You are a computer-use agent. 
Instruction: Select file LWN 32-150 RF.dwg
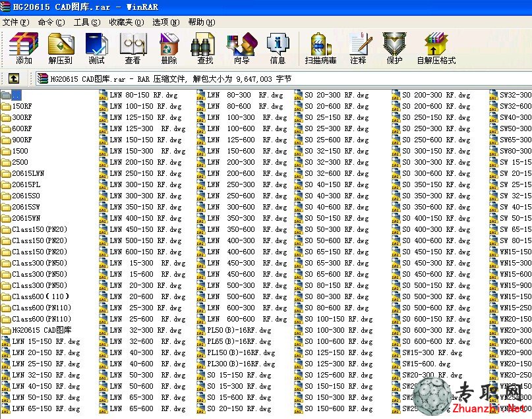pos(46,376)
